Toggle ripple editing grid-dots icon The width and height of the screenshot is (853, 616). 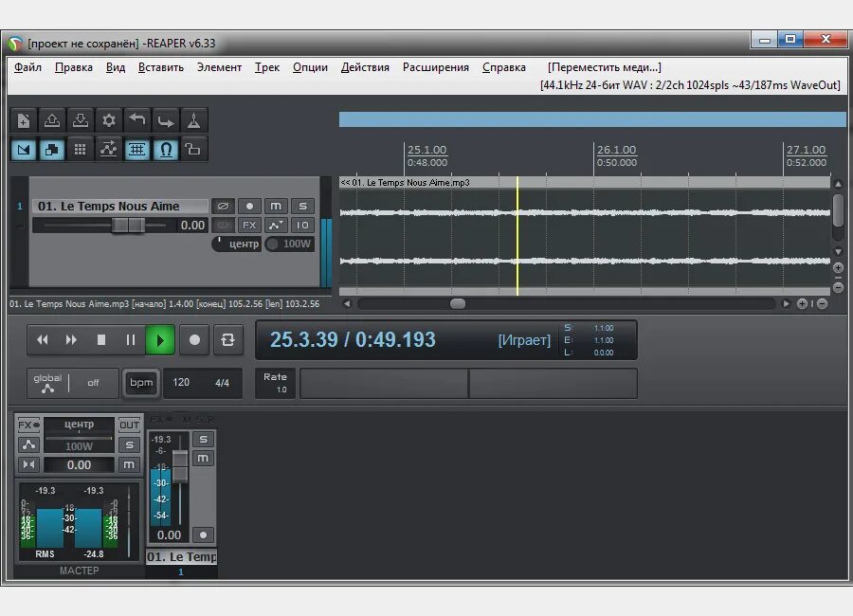[x=81, y=149]
